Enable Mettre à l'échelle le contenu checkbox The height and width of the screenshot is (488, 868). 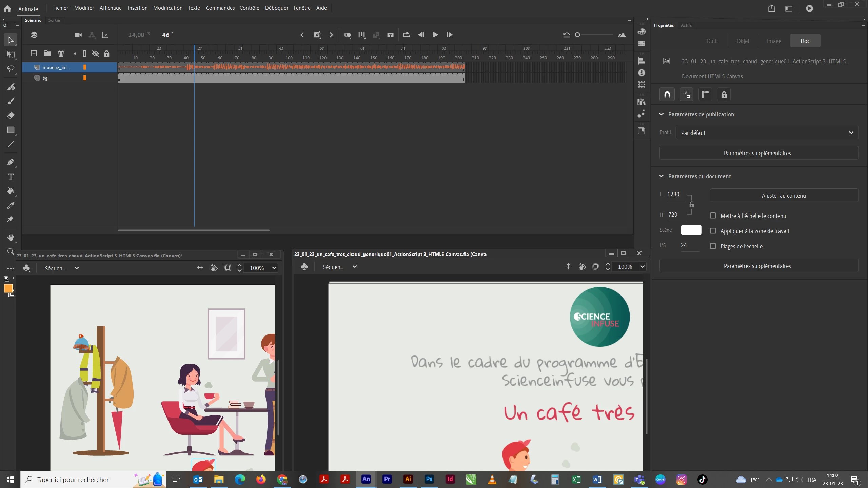tap(713, 216)
